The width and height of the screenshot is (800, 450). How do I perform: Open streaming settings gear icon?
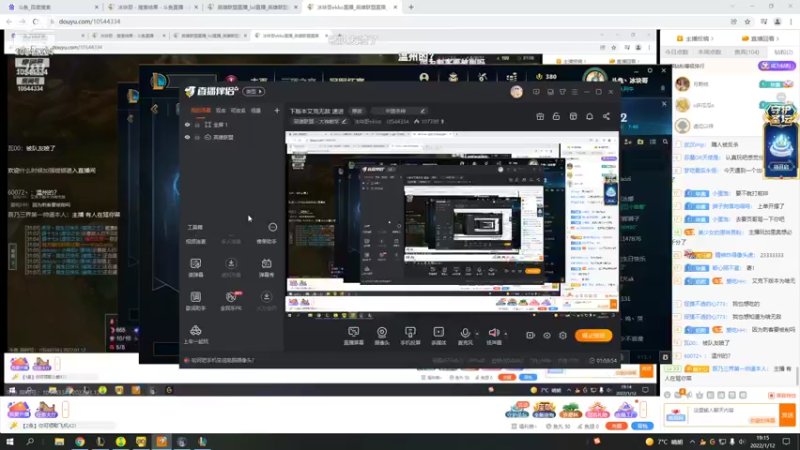click(x=563, y=335)
